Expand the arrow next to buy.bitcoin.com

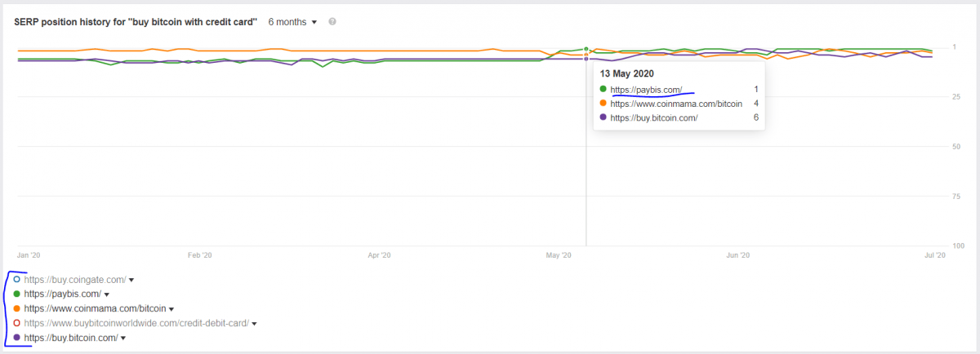[123, 338]
